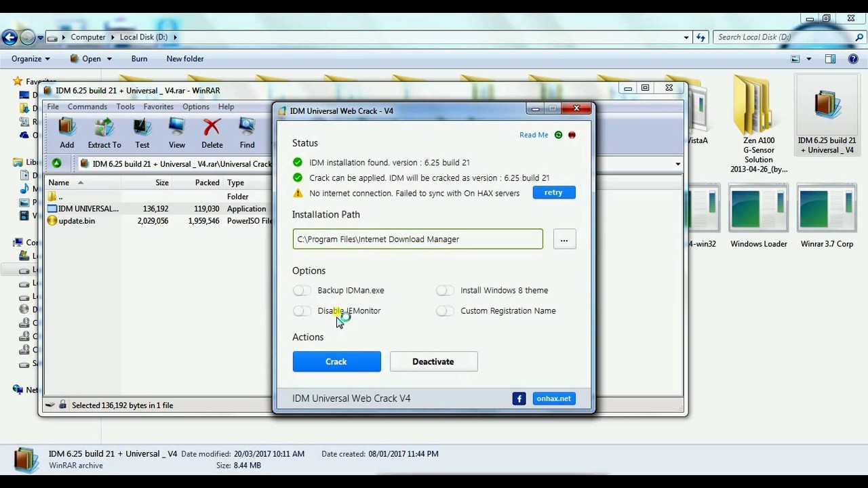Open the onhax.net link
The width and height of the screenshot is (868, 488).
[x=554, y=399]
